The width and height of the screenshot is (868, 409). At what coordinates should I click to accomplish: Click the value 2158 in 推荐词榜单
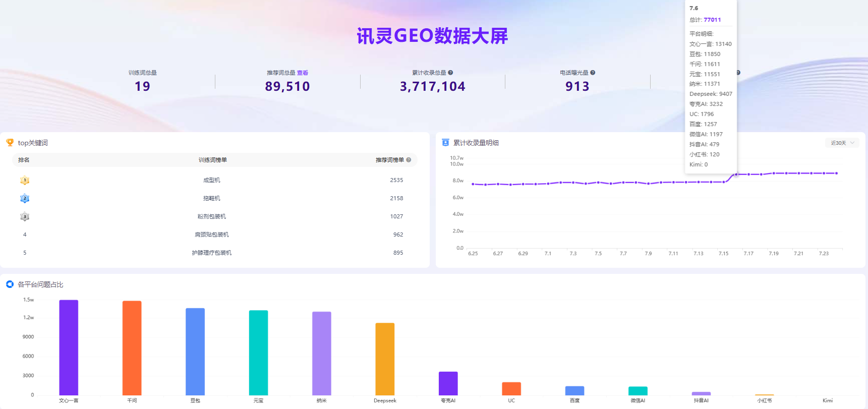click(396, 198)
